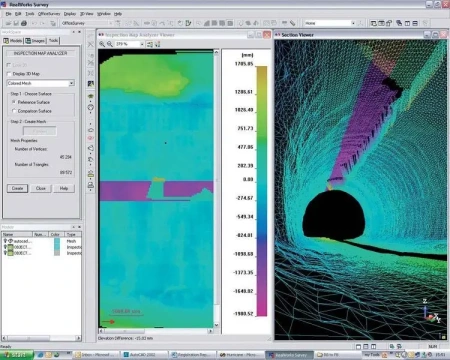Image resolution: width=450 pixels, height=360 pixels.
Task: Switch to the Images tab
Action: 35,41
